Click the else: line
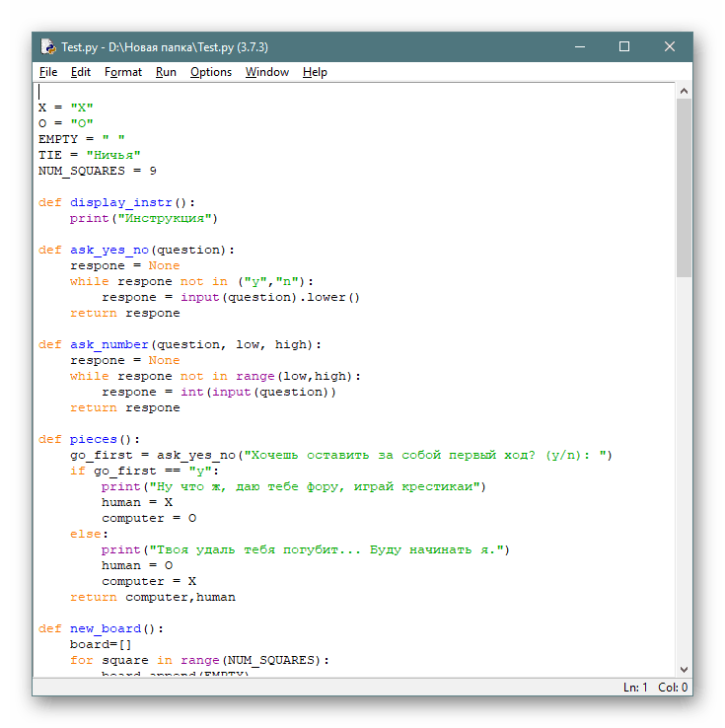The image size is (725, 728). tap(89, 534)
